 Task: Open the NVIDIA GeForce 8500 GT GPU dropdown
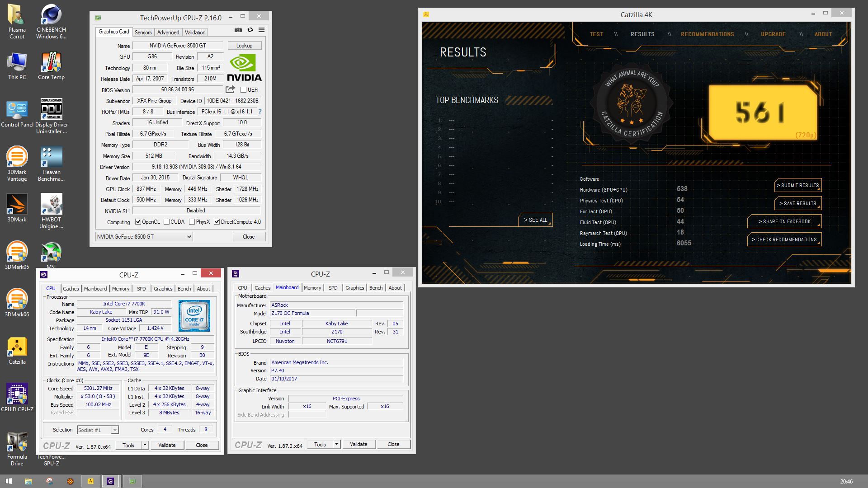coord(144,237)
